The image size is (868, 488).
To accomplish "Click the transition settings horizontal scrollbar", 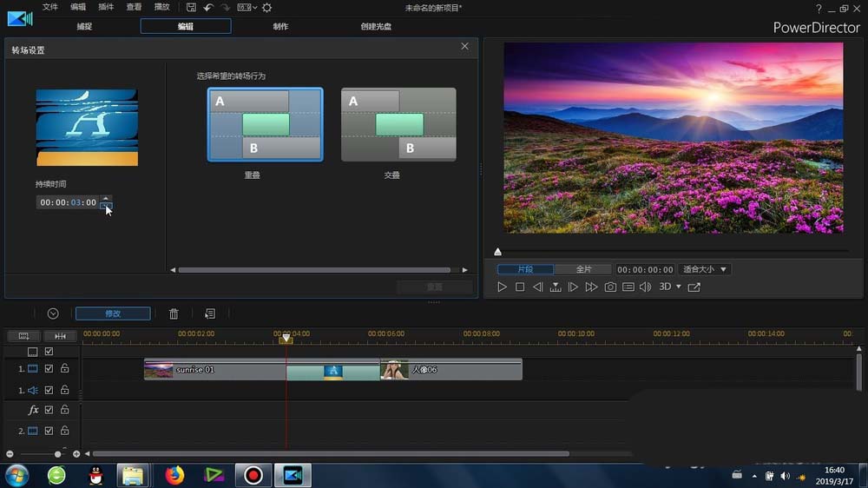I will pyautogui.click(x=314, y=270).
